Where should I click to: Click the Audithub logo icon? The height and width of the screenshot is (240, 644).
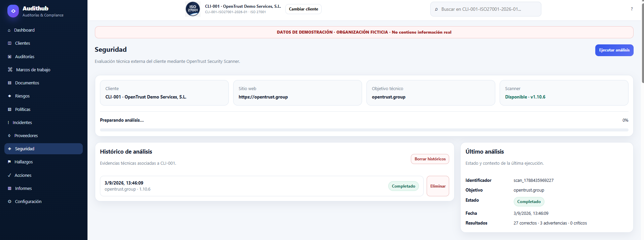(x=13, y=11)
